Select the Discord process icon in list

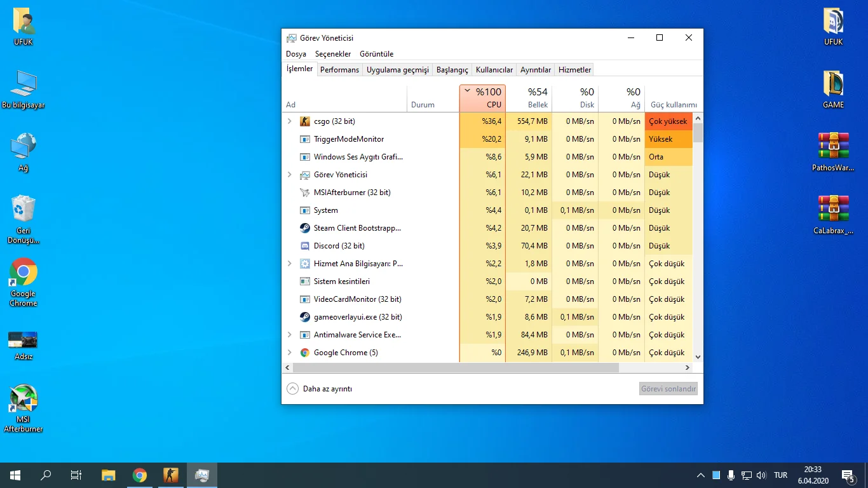tap(305, 246)
